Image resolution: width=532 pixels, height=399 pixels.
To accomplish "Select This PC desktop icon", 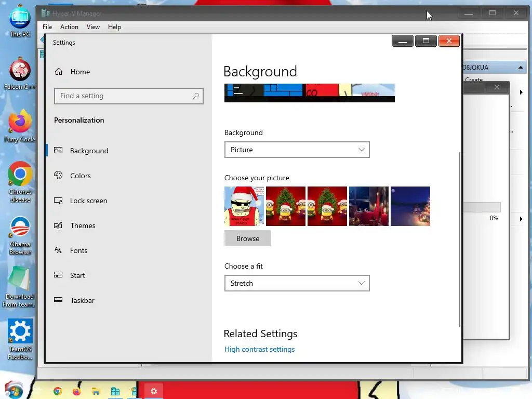I will click(20, 21).
